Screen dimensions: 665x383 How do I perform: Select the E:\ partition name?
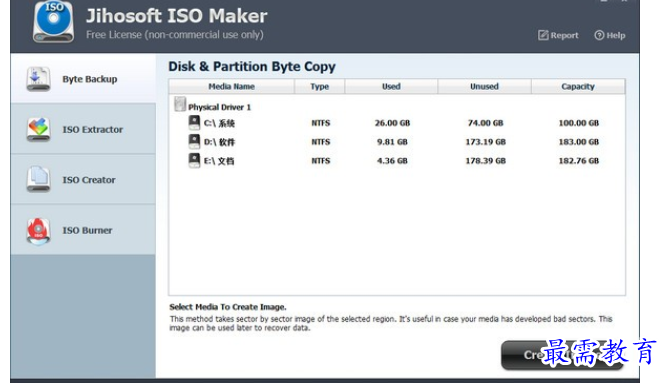[x=219, y=161]
